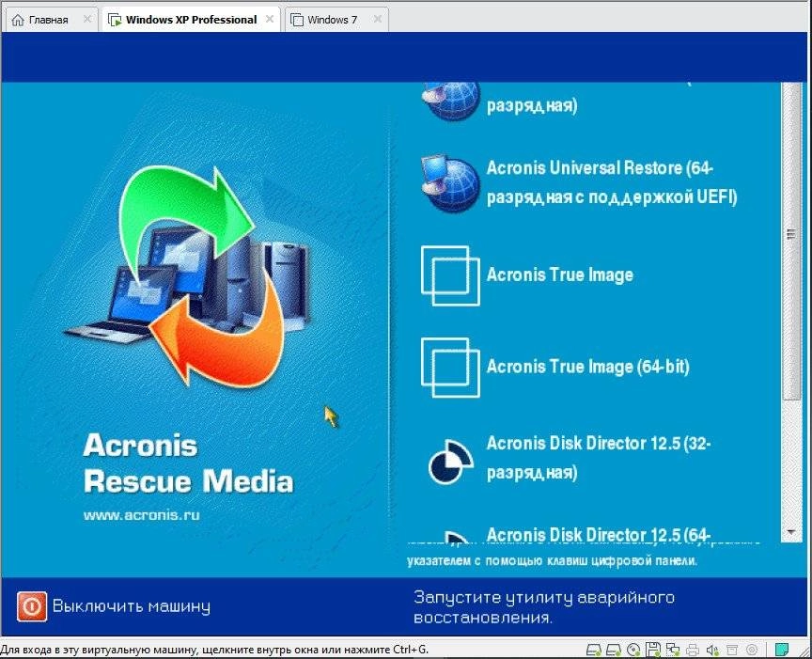
Task: Click the teal message log note icon
Action: (781, 650)
